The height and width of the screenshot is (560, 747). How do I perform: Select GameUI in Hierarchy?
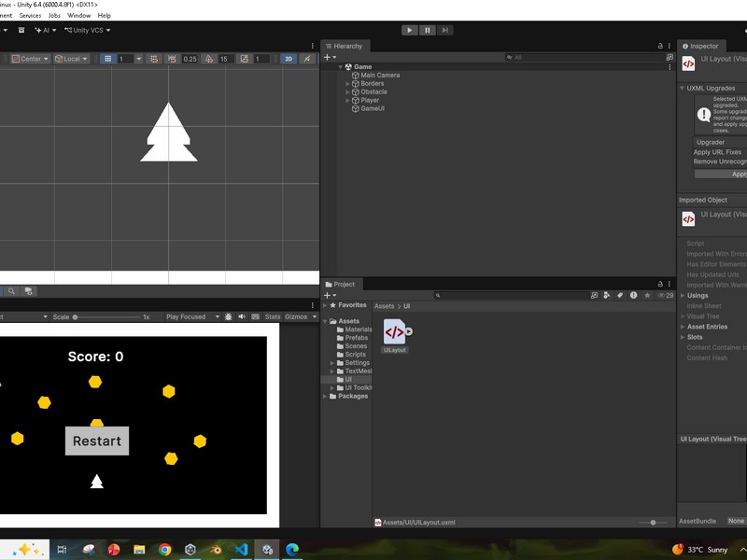(372, 108)
